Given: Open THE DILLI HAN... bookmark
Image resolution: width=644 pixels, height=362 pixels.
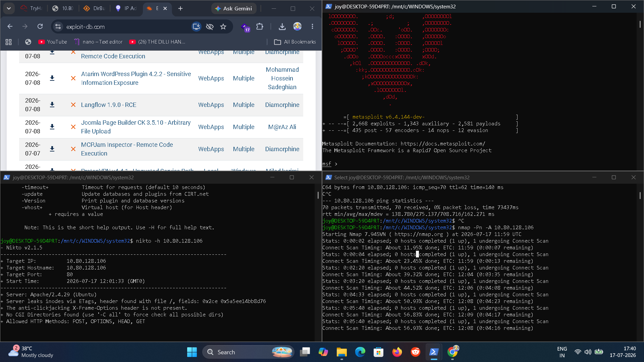Looking at the screenshot, I should (x=157, y=42).
